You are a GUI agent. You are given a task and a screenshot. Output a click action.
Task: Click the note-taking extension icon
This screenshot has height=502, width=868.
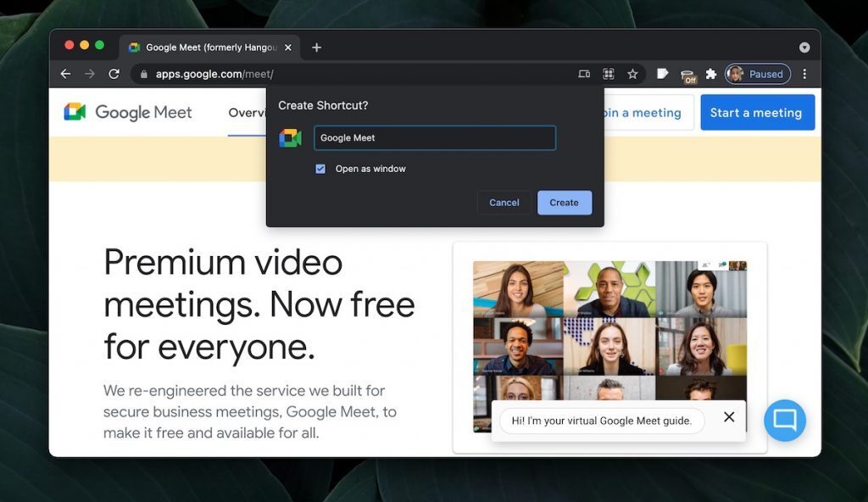click(x=663, y=74)
